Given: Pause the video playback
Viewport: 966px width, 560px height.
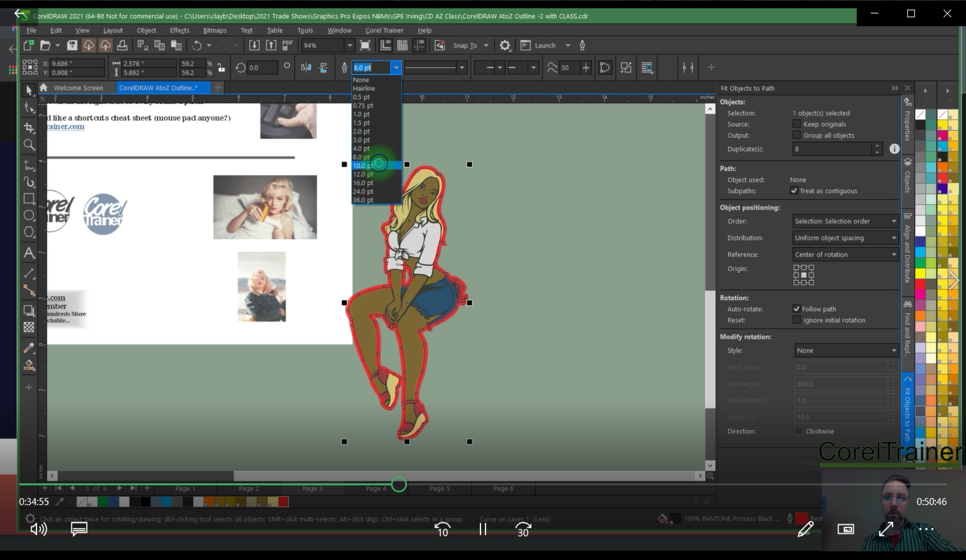Looking at the screenshot, I should [483, 529].
